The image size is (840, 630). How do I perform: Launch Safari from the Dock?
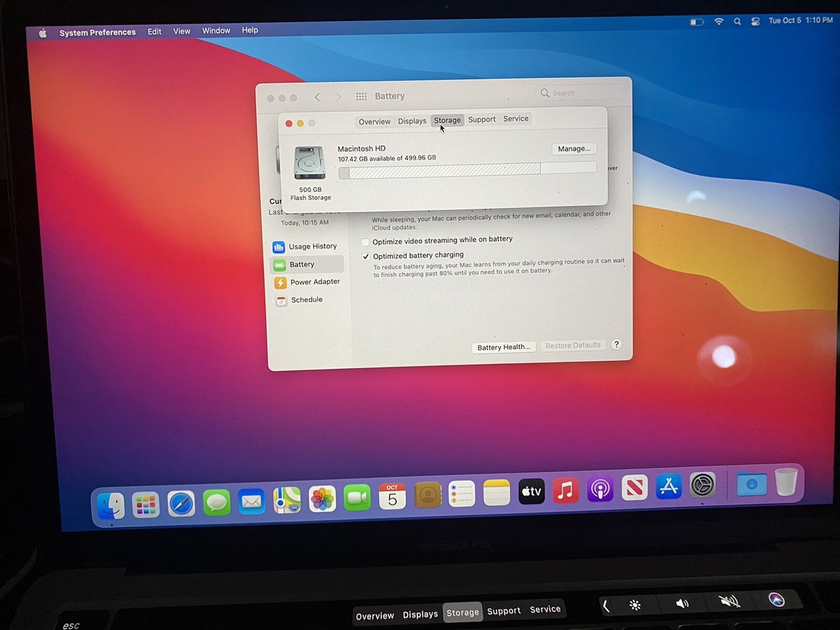(x=181, y=503)
